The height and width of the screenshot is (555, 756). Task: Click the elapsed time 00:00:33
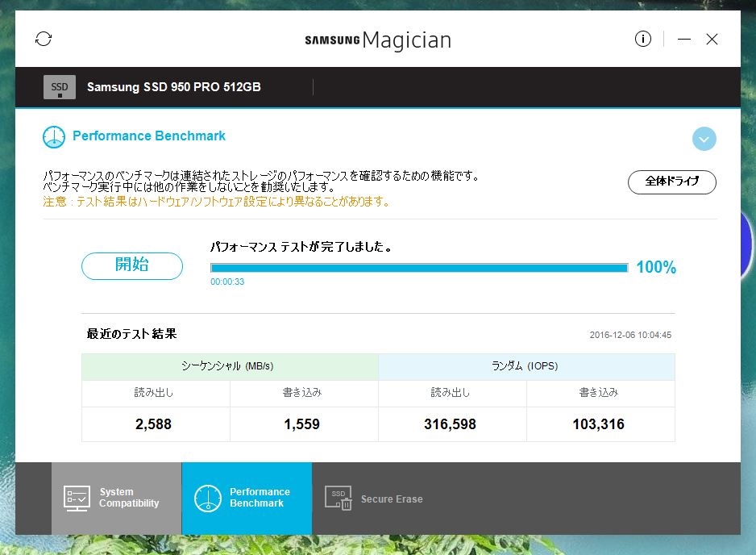[x=227, y=282]
